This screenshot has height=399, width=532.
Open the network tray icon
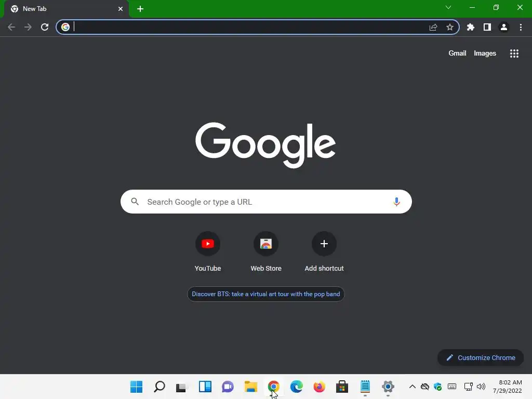click(469, 387)
